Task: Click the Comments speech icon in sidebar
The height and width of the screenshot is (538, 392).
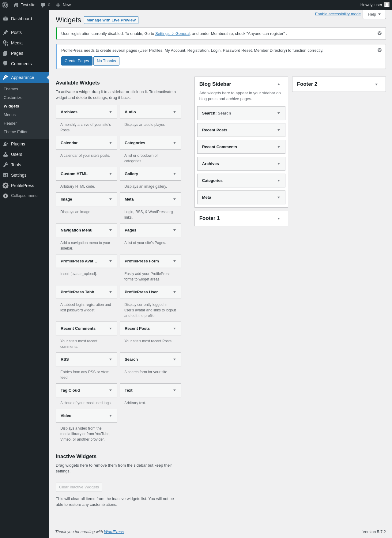Action: pos(6,64)
